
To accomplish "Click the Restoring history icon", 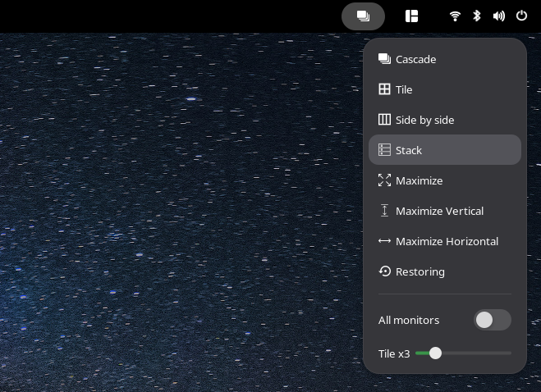I will tap(384, 271).
